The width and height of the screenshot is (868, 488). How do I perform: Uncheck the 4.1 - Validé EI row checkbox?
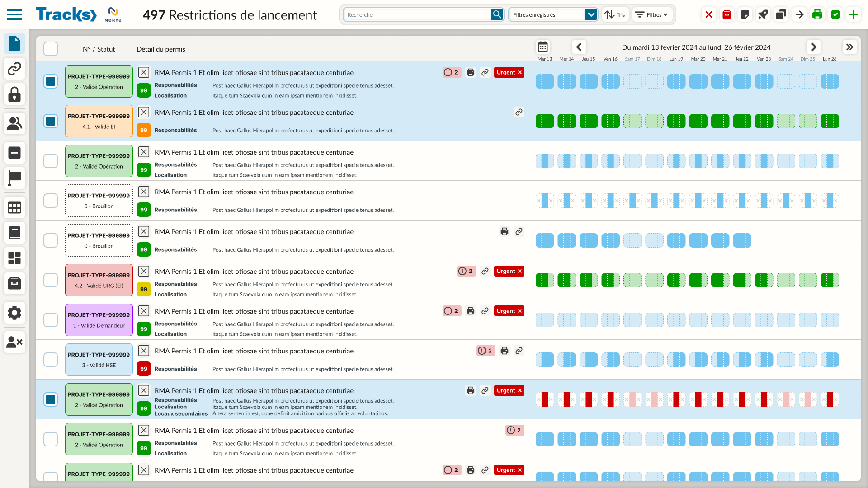[51, 121]
